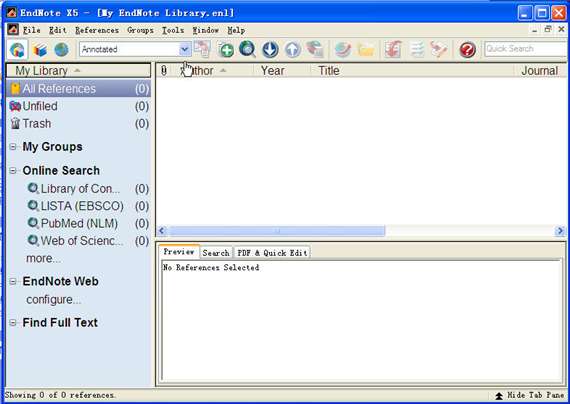570x404 pixels.
Task: Collapse the Online Search group set
Action: click(13, 170)
